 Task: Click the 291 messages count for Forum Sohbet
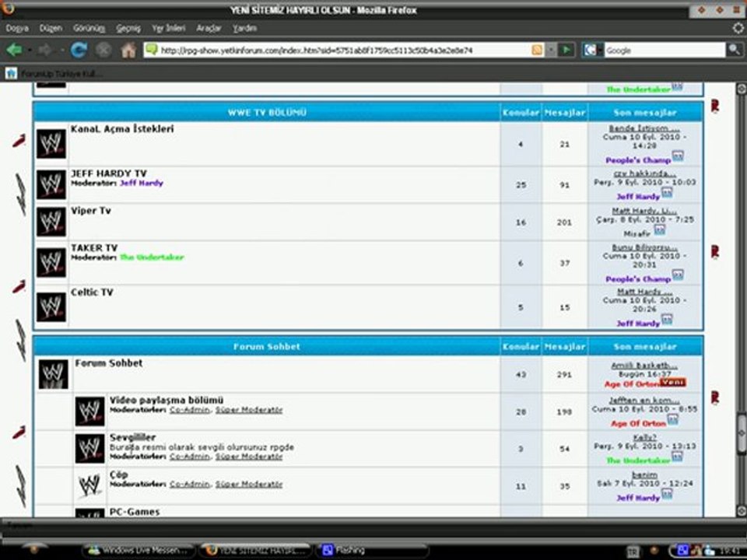coord(564,374)
